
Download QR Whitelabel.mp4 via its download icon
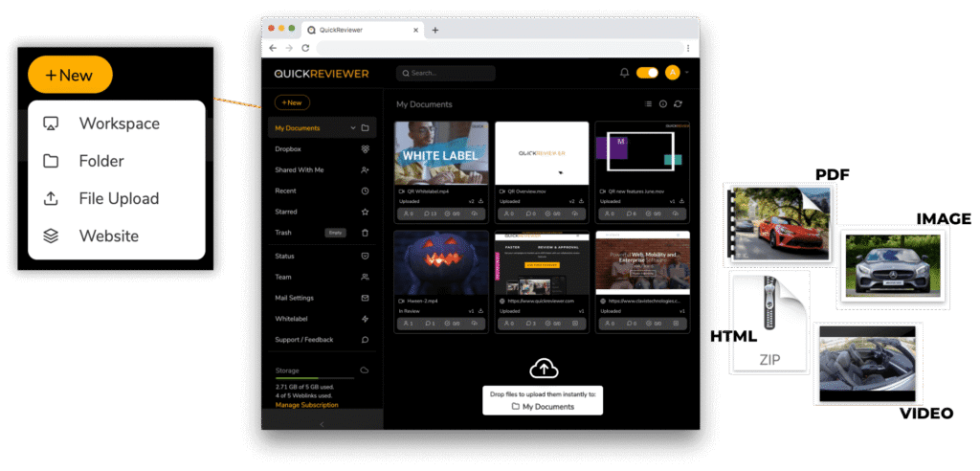480,202
